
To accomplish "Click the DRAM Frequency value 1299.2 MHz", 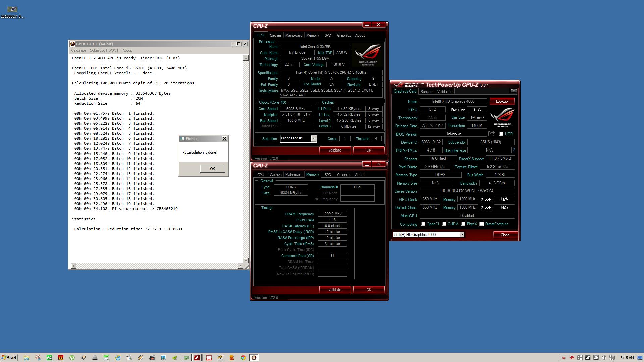I will 332,214.
